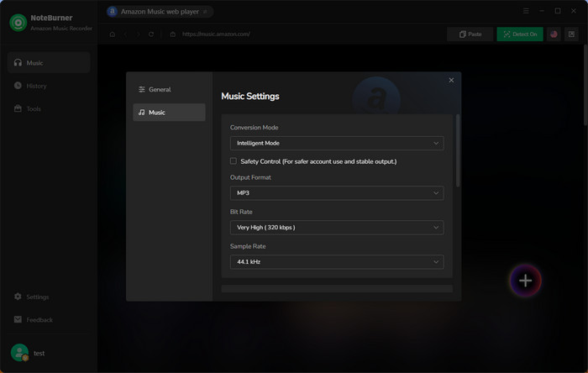The height and width of the screenshot is (373, 588).
Task: Click the round plus add button
Action: (x=525, y=281)
